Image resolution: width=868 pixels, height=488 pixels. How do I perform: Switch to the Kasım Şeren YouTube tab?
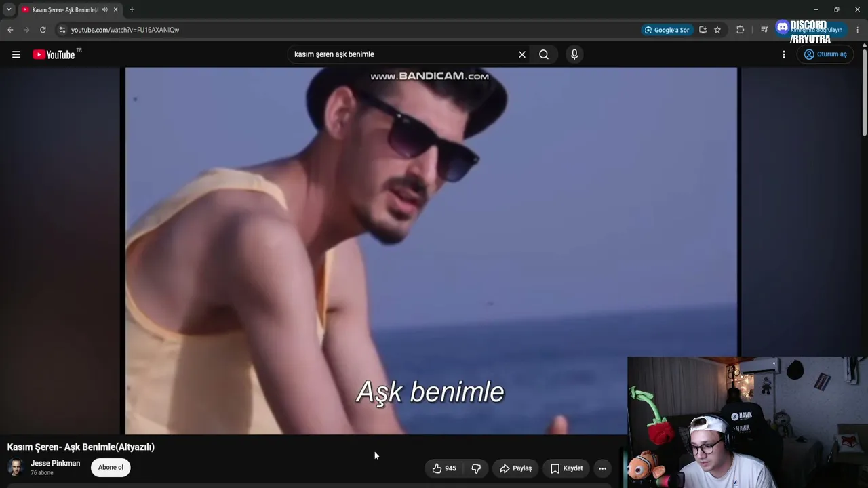coord(64,9)
